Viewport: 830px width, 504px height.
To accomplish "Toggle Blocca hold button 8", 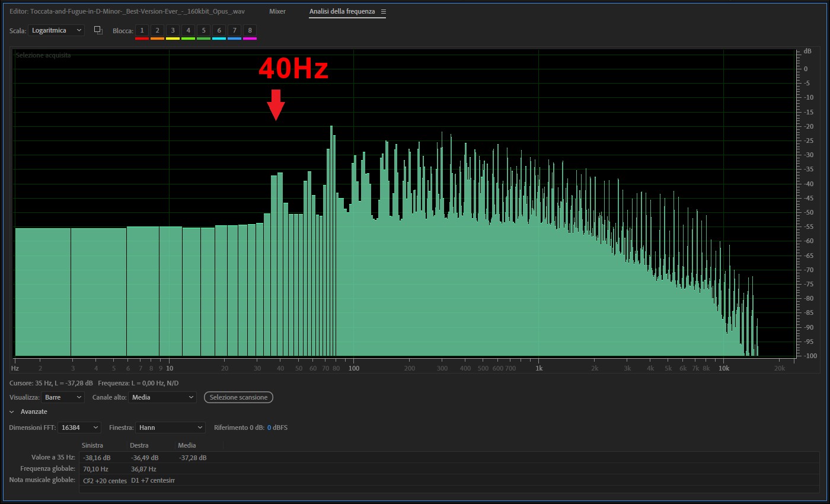I will (x=250, y=30).
